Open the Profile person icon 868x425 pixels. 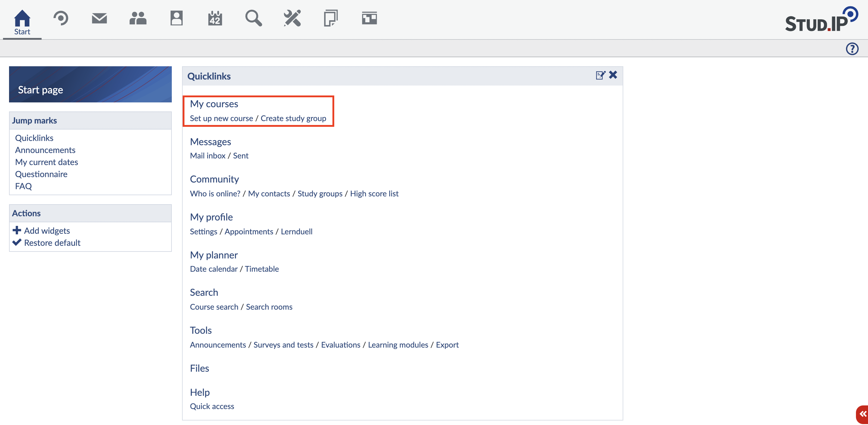click(176, 18)
